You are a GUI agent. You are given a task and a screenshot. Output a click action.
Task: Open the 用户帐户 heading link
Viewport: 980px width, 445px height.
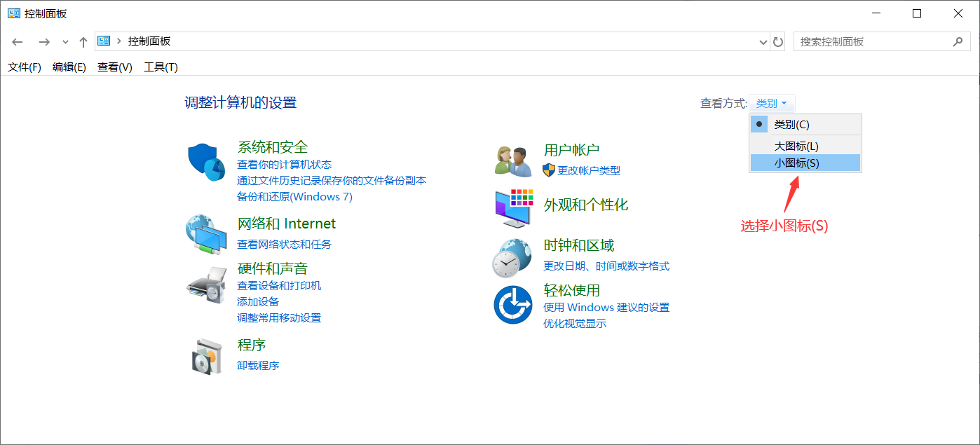571,150
